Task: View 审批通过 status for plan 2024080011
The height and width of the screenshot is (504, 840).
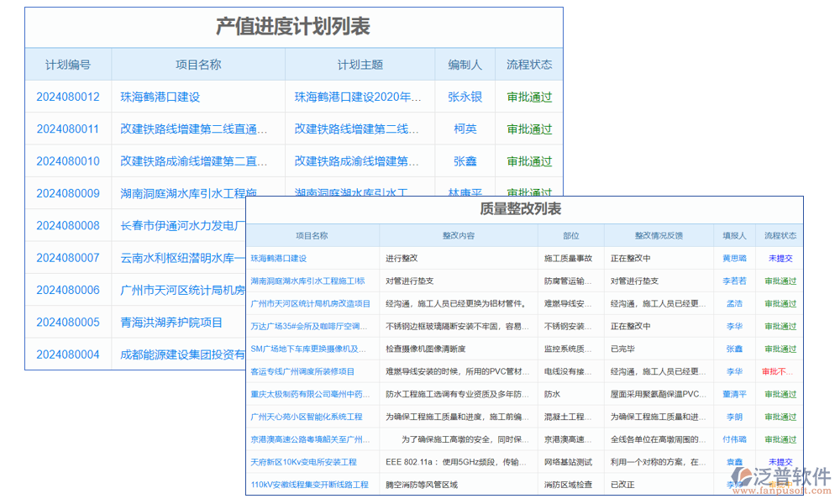Action: [529, 129]
